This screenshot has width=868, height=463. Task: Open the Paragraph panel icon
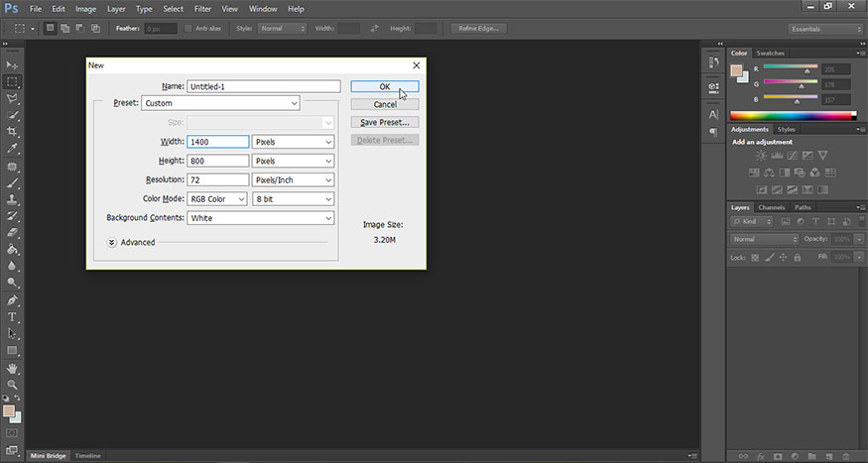pos(713,132)
